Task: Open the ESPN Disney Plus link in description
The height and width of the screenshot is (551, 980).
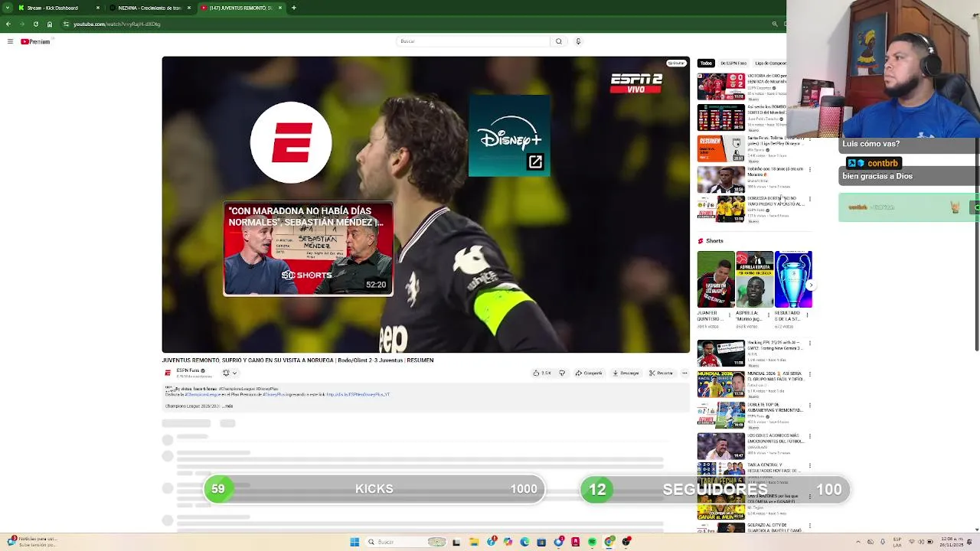Action: pyautogui.click(x=358, y=395)
